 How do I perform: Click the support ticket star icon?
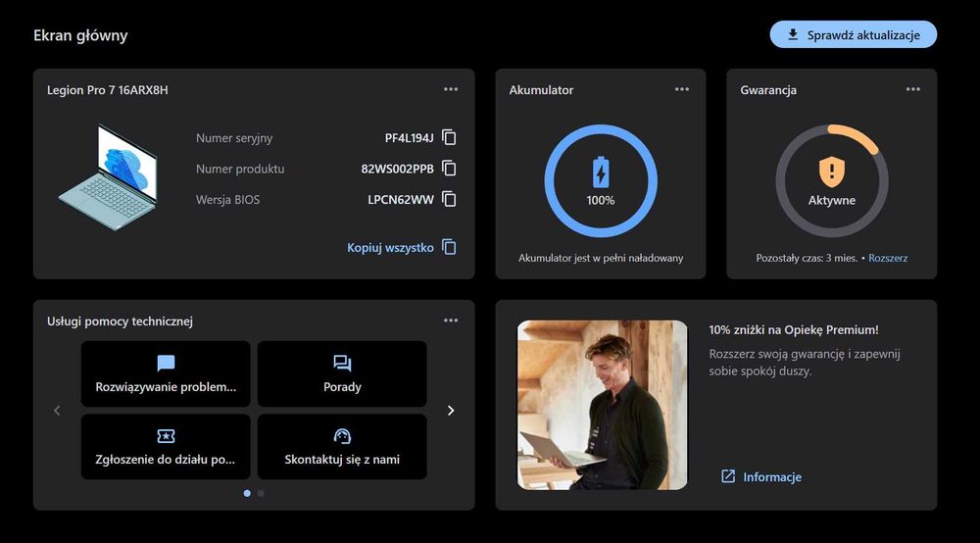pos(166,435)
